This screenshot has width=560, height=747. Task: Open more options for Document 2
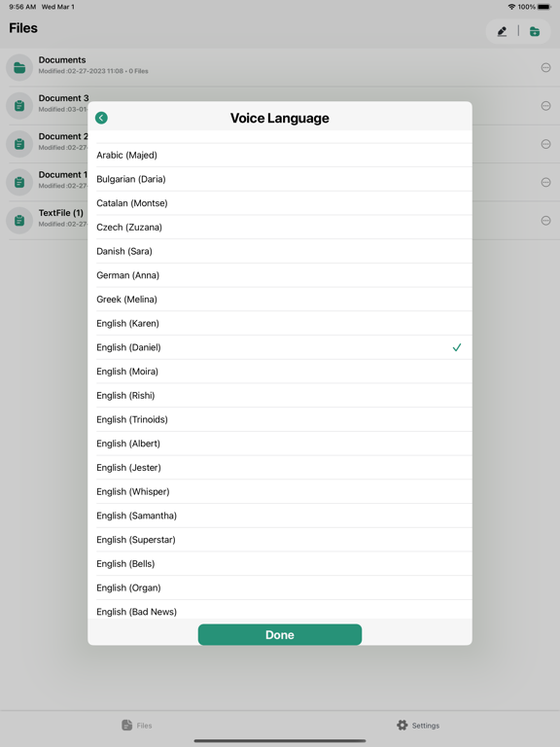coord(545,144)
